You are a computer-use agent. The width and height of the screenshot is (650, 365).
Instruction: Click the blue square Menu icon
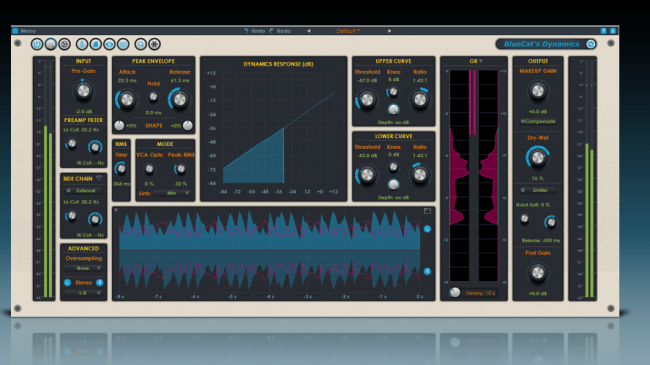pos(15,31)
